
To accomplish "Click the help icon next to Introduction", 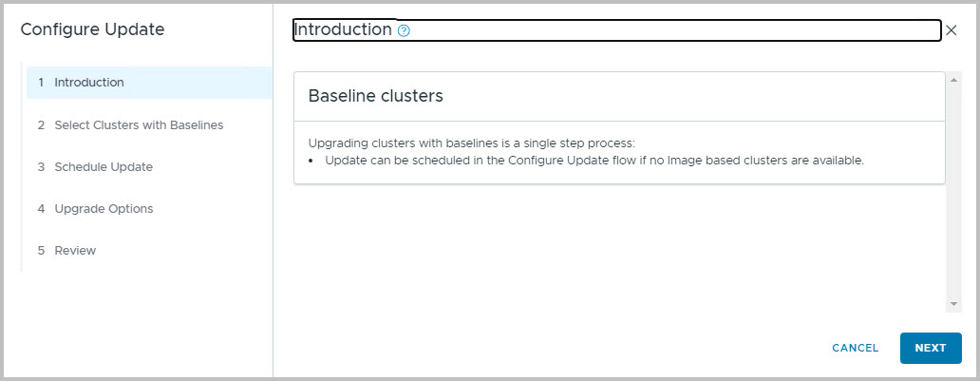I will 404,30.
